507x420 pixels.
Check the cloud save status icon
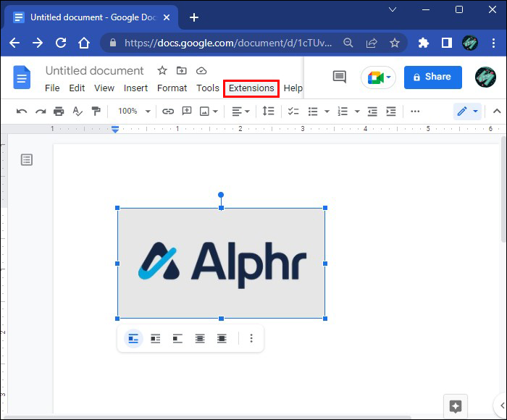[201, 70]
